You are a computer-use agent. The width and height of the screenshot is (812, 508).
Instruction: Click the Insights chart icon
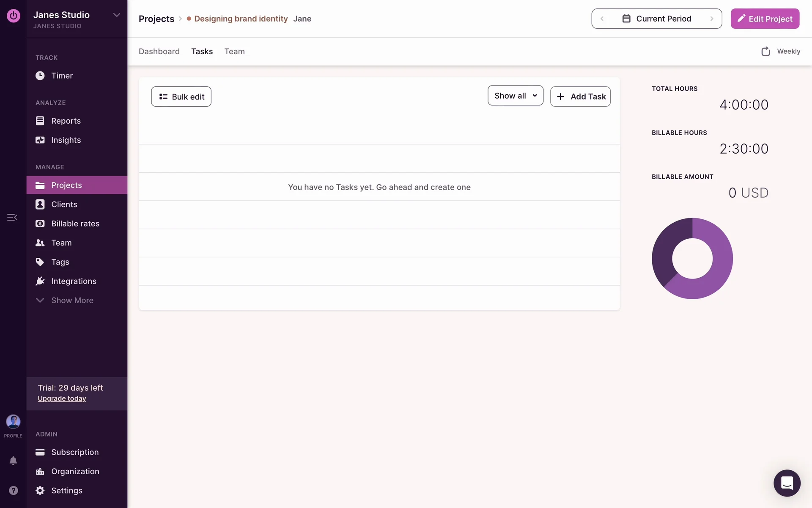point(40,140)
